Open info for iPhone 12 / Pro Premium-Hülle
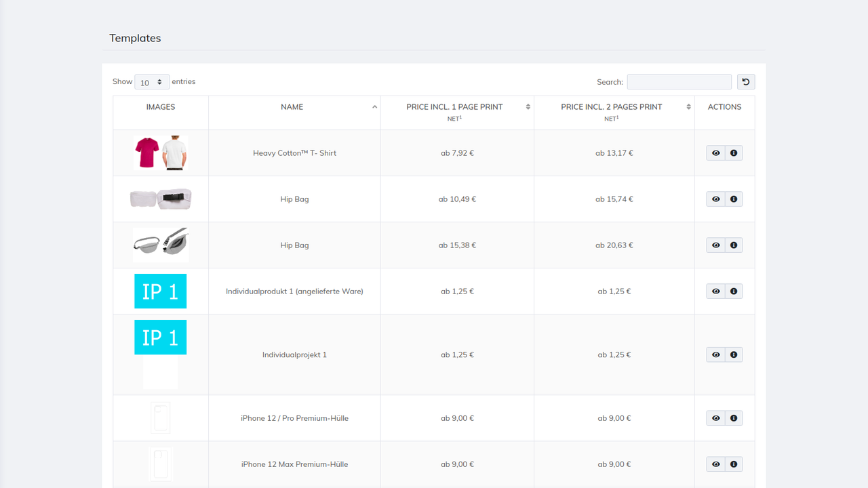The height and width of the screenshot is (488, 868). (x=734, y=418)
